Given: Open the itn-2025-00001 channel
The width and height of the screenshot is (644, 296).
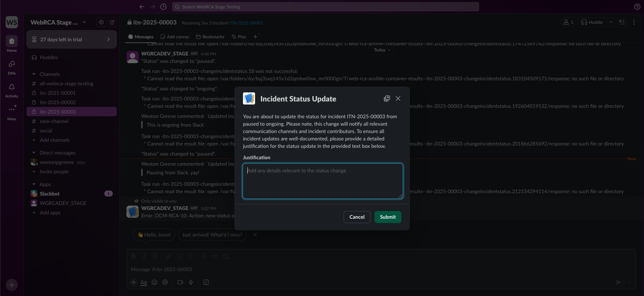Looking at the screenshot, I should (x=71, y=93).
